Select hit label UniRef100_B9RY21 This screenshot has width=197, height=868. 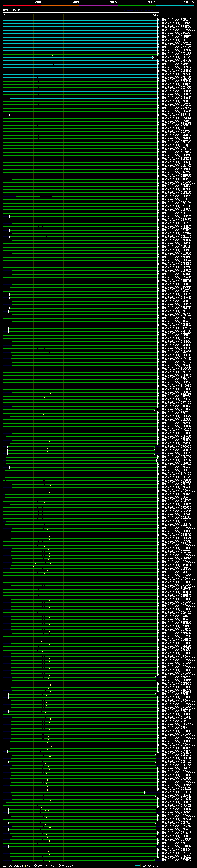177,57
